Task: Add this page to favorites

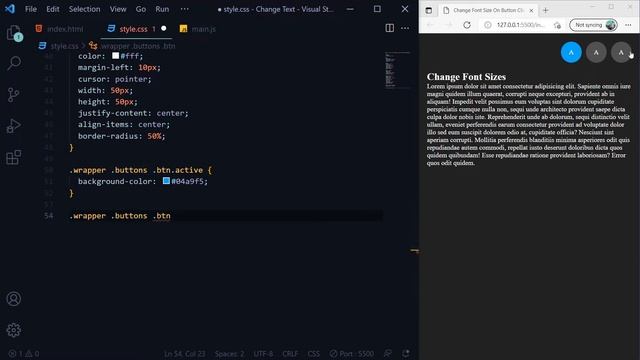Action: pyautogui.click(x=557, y=25)
